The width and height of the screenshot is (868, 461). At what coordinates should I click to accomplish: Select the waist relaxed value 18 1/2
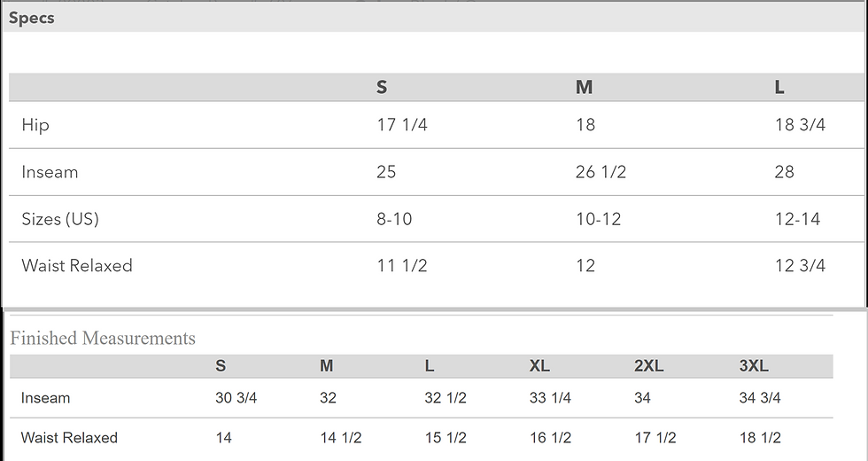(760, 437)
